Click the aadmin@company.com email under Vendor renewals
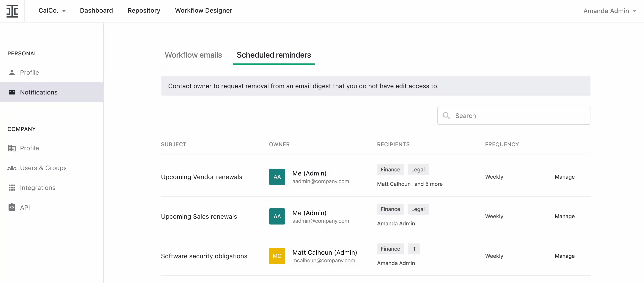The width and height of the screenshot is (644, 283). click(321, 181)
